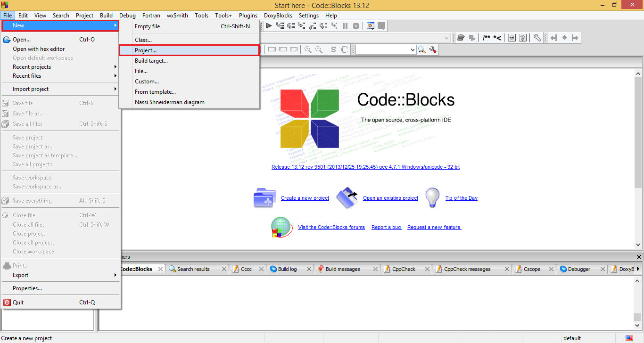Insert a *< line comment via DoxyBlocks

tap(497, 38)
